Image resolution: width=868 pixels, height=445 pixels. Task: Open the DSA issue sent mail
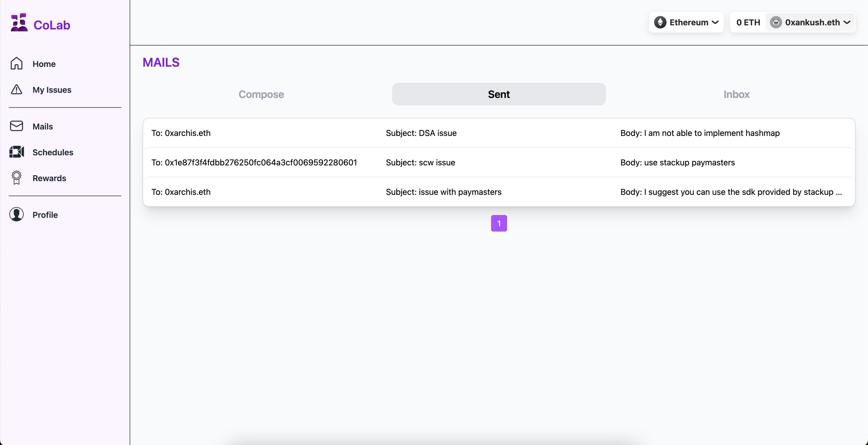pos(499,133)
